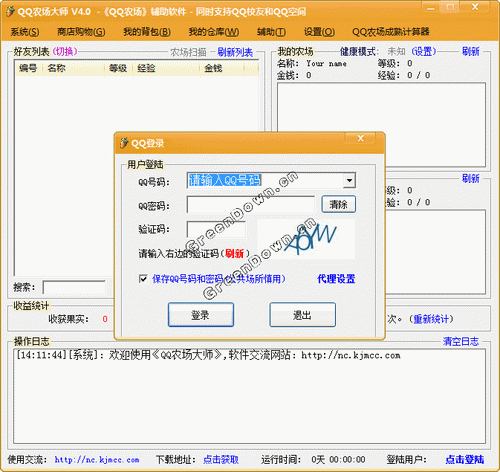This screenshot has width=500, height=472.
Task: Click the 运行时间 value 0天 00:00:00
Action: (x=338, y=460)
